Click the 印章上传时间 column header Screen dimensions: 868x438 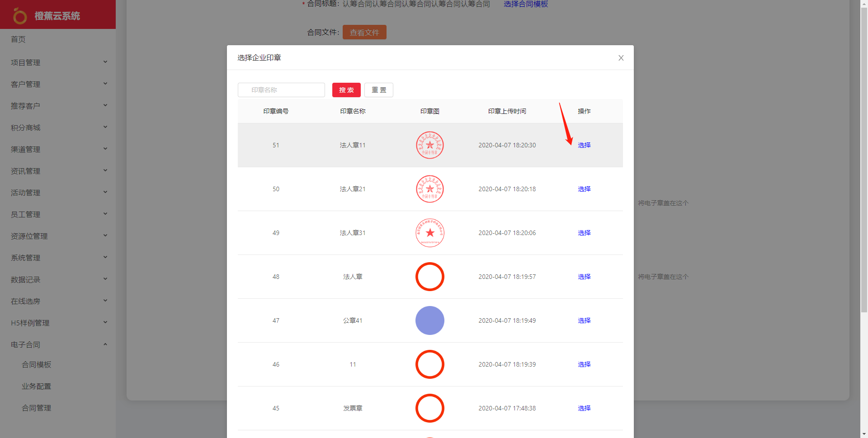point(507,111)
